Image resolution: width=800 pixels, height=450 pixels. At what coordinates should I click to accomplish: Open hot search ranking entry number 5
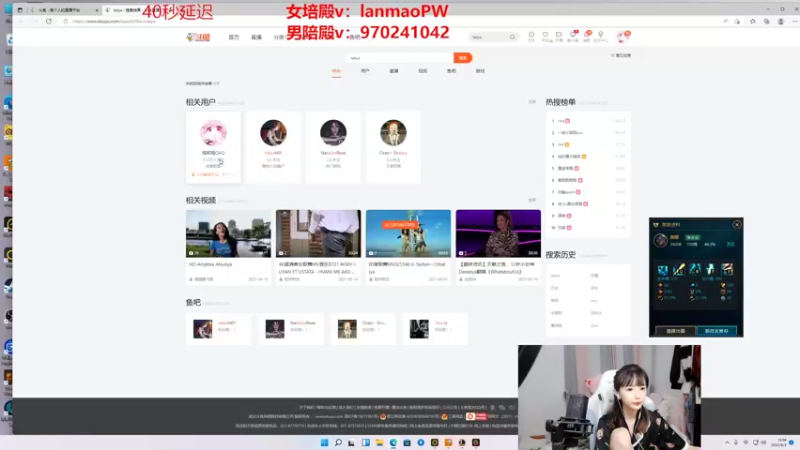588,168
